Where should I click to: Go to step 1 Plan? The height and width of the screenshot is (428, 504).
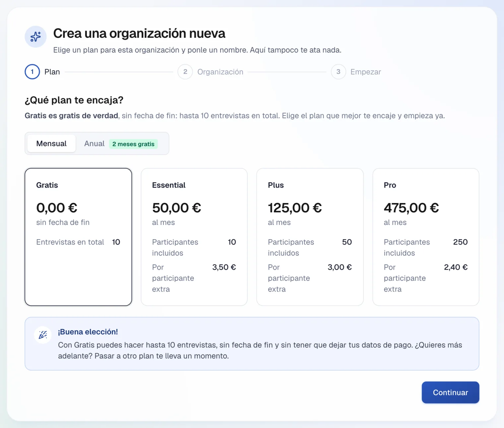click(x=42, y=72)
